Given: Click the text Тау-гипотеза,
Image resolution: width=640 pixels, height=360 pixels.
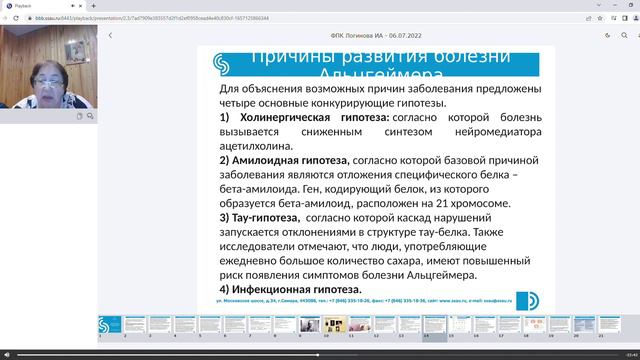Looking at the screenshot, I should point(266,218).
